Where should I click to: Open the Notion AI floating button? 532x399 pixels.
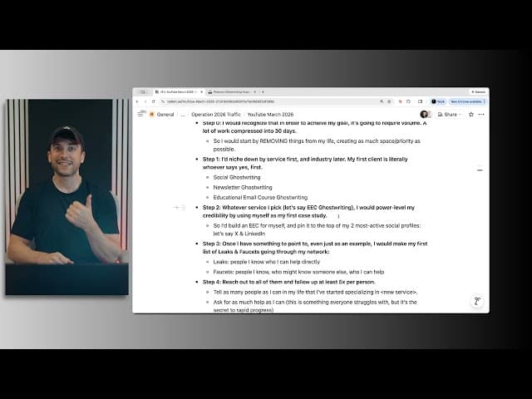tap(477, 301)
